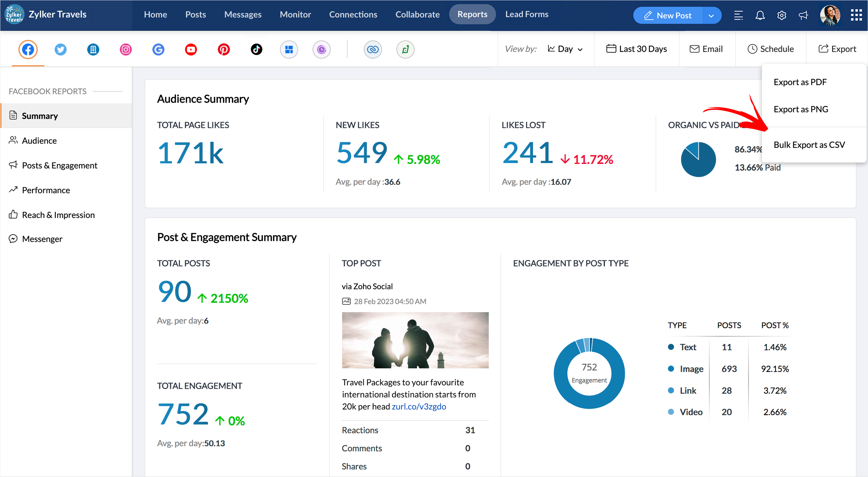This screenshot has height=477, width=868.
Task: Open the zurl.co/v3zgdo link
Action: tap(419, 406)
